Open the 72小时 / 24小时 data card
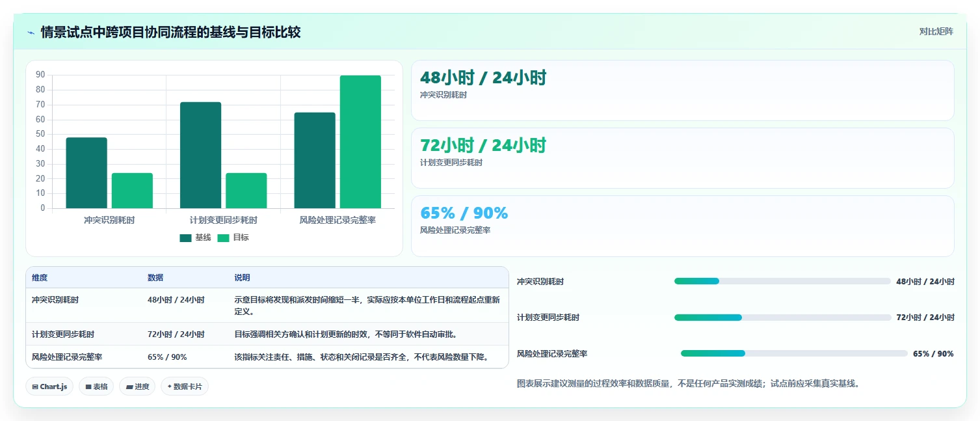This screenshot has width=980, height=421. coord(682,158)
